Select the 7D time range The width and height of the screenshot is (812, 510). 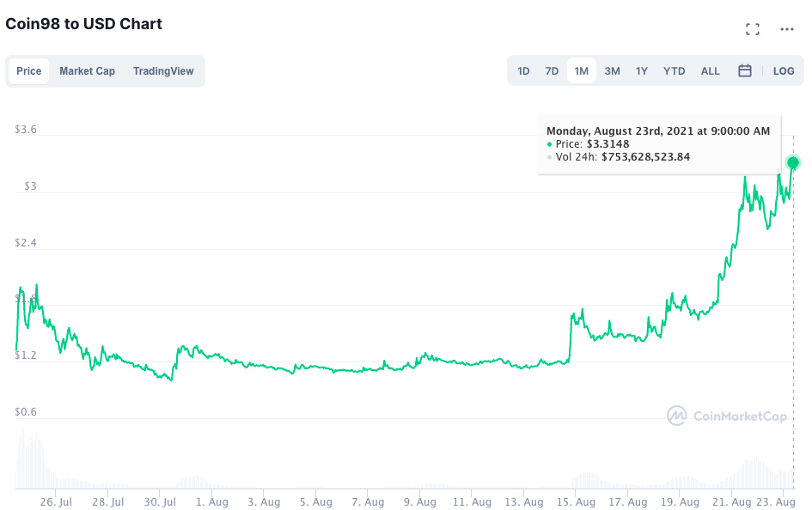tap(553, 71)
